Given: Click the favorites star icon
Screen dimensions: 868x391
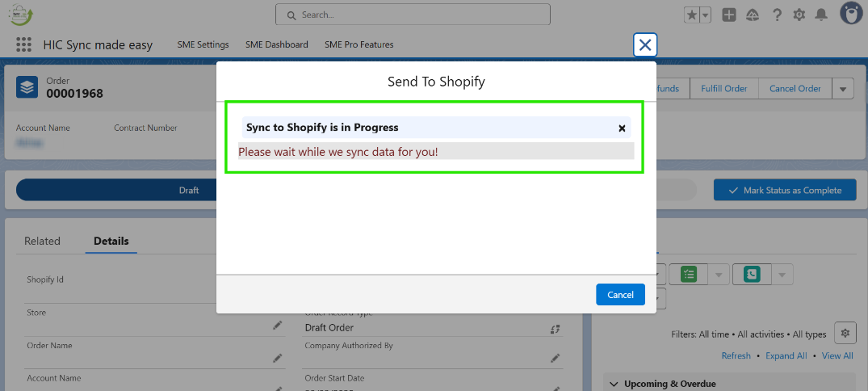Looking at the screenshot, I should [692, 15].
